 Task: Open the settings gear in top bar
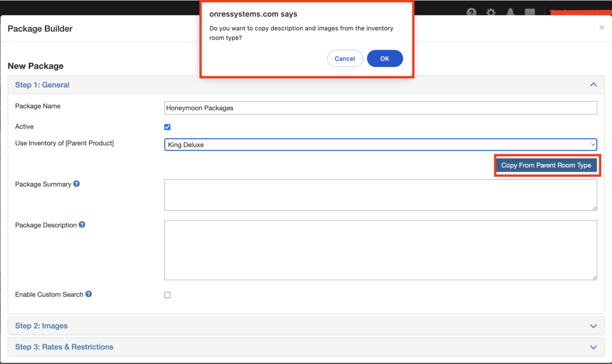491,13
